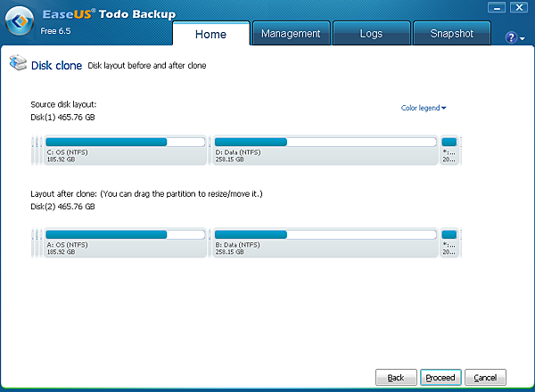Minimize the Todo Backup window

(x=497, y=7)
